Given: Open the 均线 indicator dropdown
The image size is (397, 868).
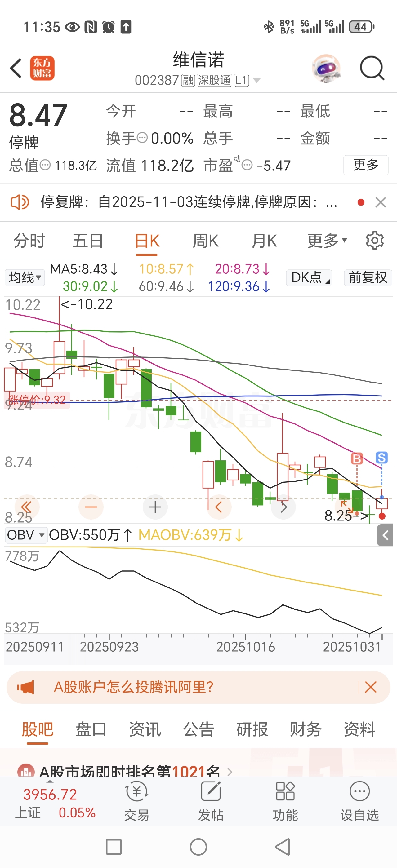Looking at the screenshot, I should [25, 278].
